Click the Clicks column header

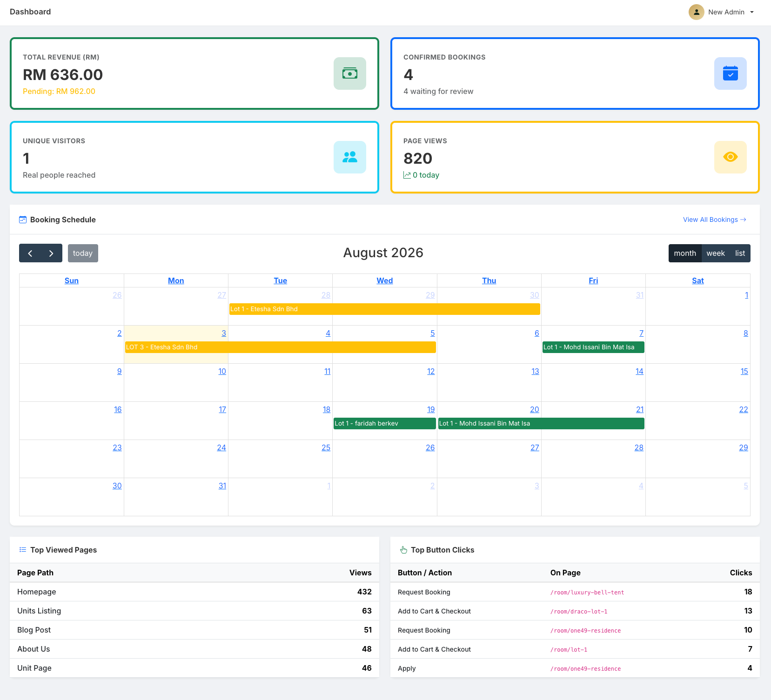pyautogui.click(x=741, y=573)
